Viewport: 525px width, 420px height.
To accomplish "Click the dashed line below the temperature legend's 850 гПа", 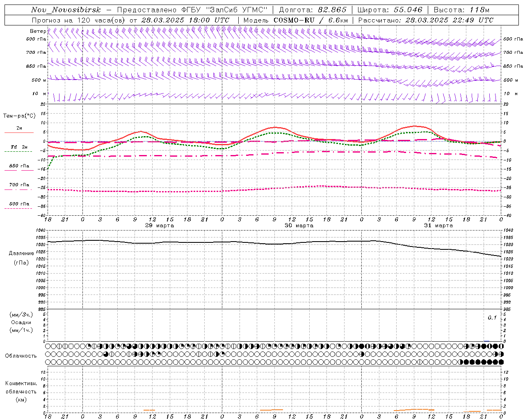I will (x=19, y=170).
